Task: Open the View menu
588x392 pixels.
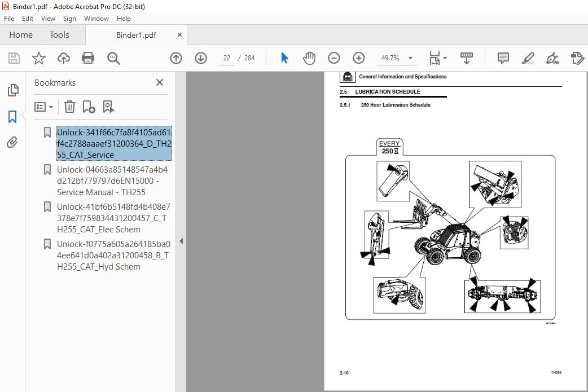Action: click(x=48, y=19)
